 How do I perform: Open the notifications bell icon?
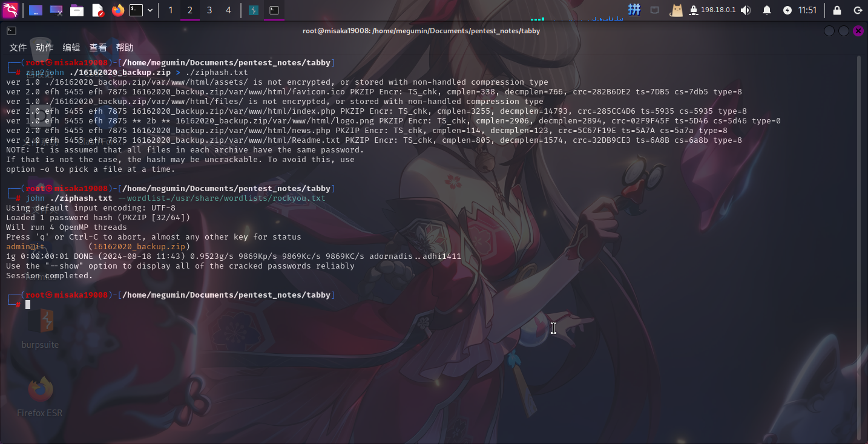point(767,10)
